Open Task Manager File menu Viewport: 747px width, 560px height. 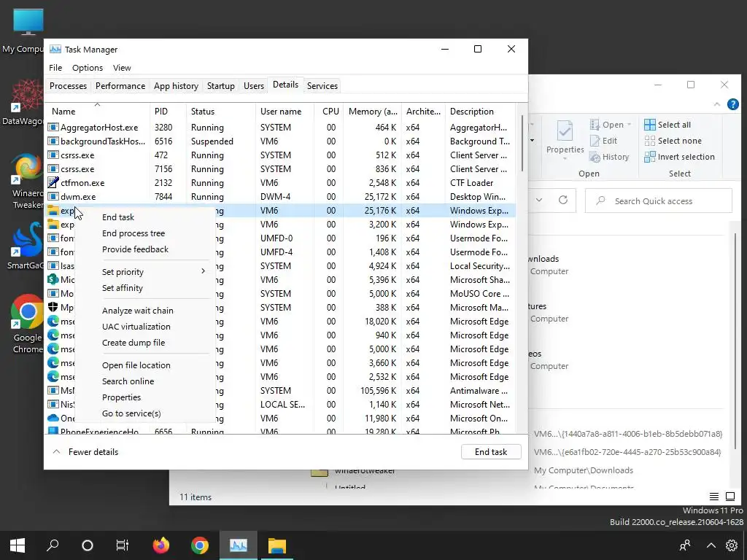[55, 68]
